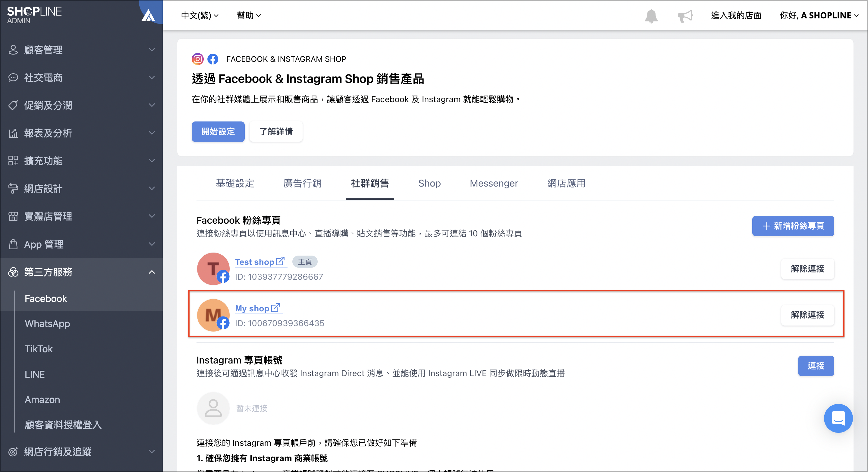Image resolution: width=868 pixels, height=472 pixels.
Task: Disconnect My shop with 解除連接
Action: [x=807, y=315]
